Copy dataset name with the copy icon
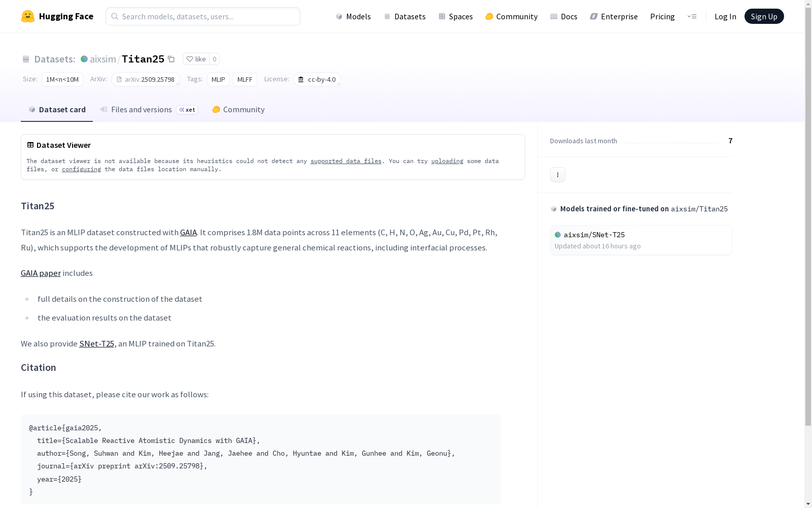The width and height of the screenshot is (812, 508). [172, 59]
